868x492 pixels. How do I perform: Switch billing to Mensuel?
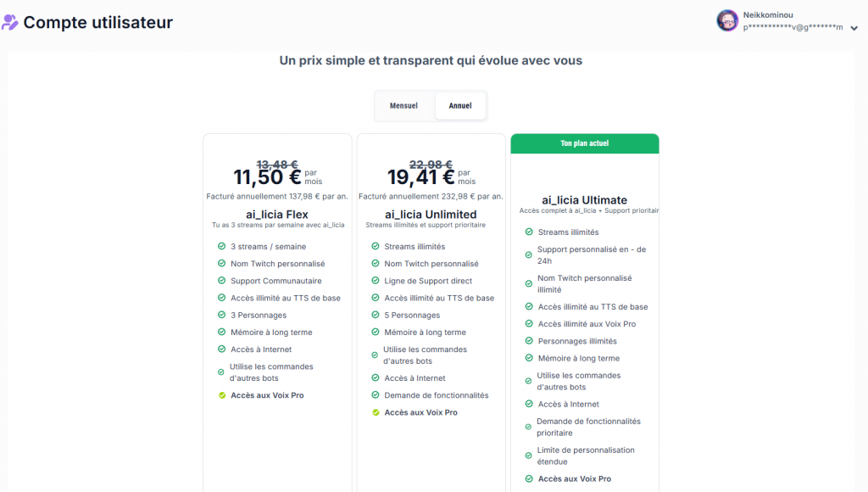(x=403, y=106)
